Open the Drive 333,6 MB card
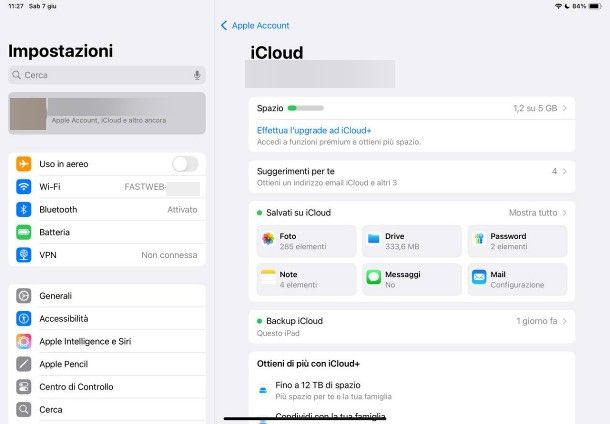This screenshot has width=610, height=424. pos(412,241)
